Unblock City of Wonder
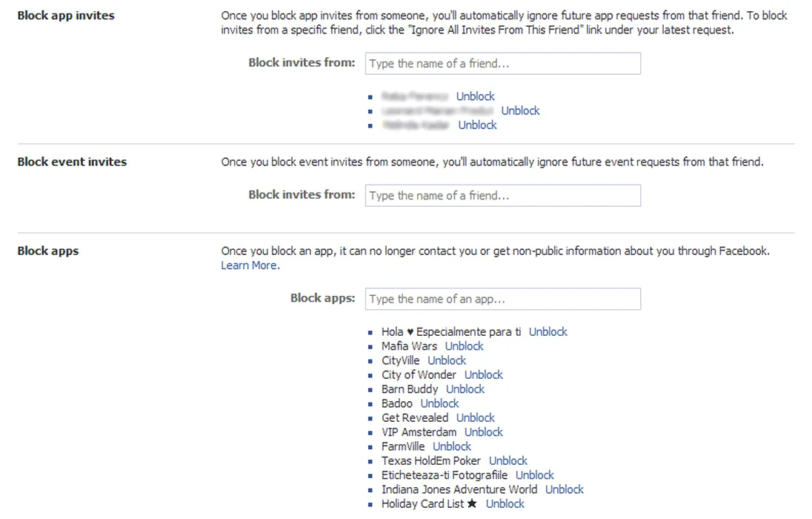 483,375
